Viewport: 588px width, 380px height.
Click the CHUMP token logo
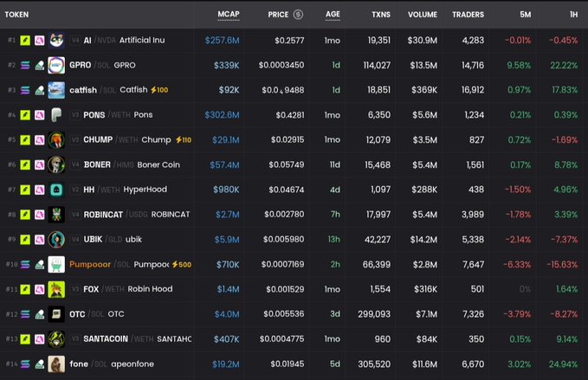pyautogui.click(x=56, y=139)
